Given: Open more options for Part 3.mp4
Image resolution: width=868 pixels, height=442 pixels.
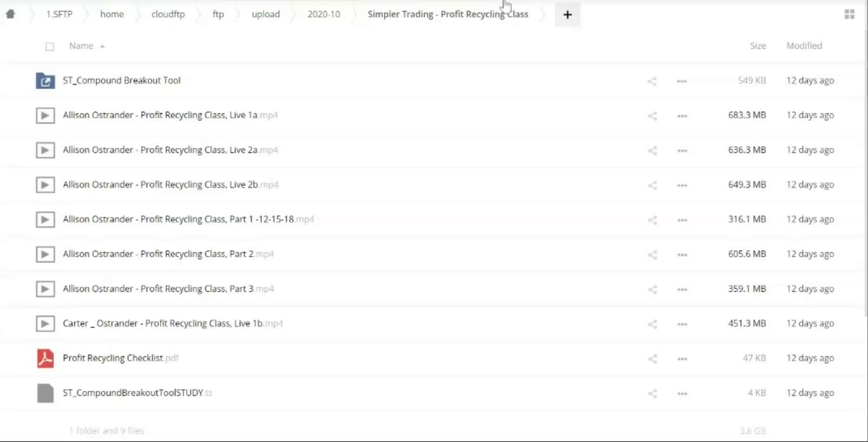Looking at the screenshot, I should coord(682,289).
